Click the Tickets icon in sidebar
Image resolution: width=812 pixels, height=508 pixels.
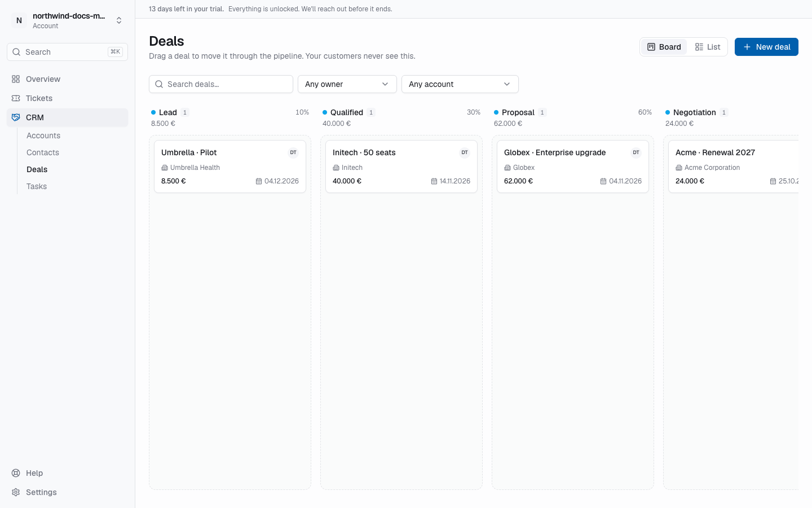(x=16, y=98)
